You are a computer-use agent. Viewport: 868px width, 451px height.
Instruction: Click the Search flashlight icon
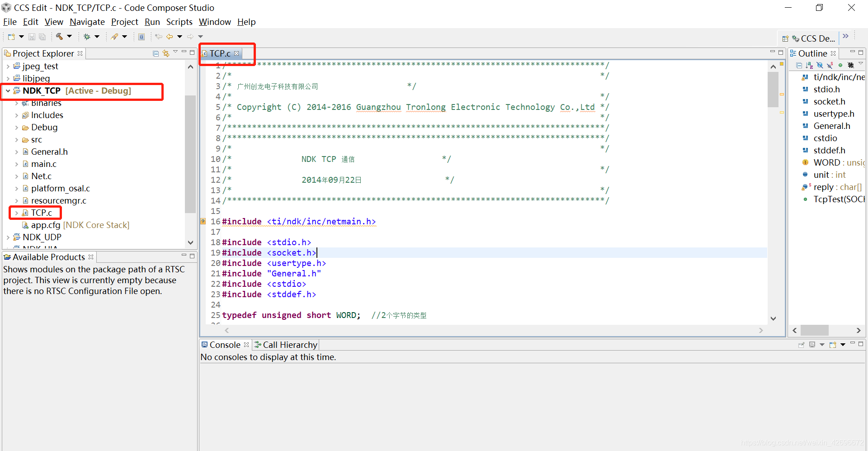click(114, 37)
